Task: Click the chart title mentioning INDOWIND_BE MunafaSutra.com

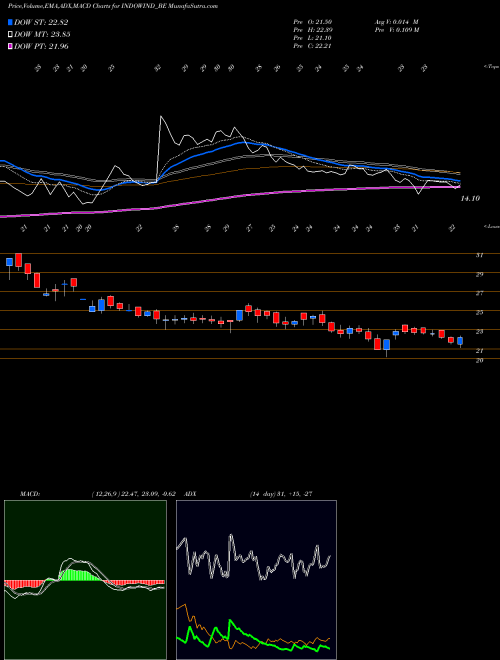Action: (x=113, y=6)
